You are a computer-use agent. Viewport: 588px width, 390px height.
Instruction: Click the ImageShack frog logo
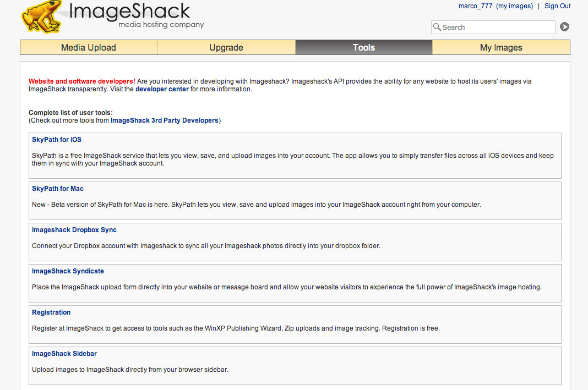click(41, 17)
